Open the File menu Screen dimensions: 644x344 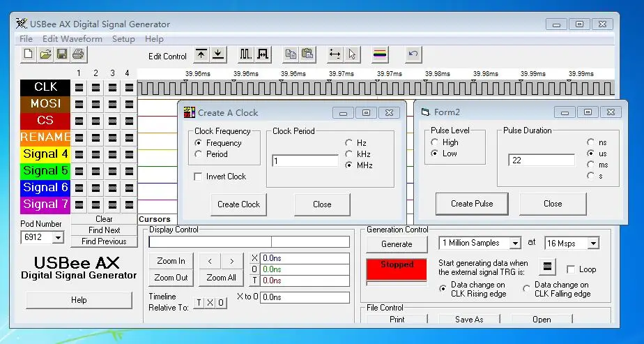[x=26, y=39]
